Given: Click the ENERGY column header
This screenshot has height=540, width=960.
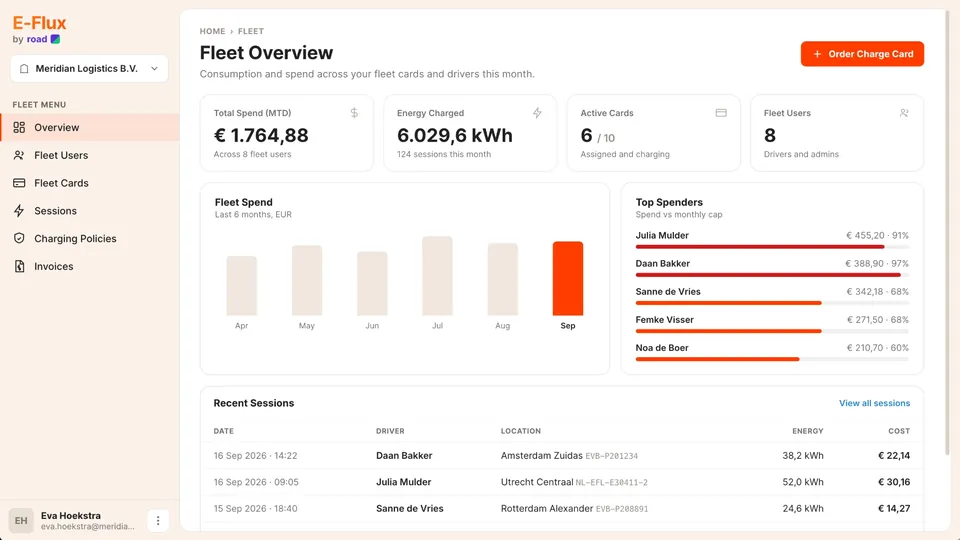Looking at the screenshot, I should point(808,431).
